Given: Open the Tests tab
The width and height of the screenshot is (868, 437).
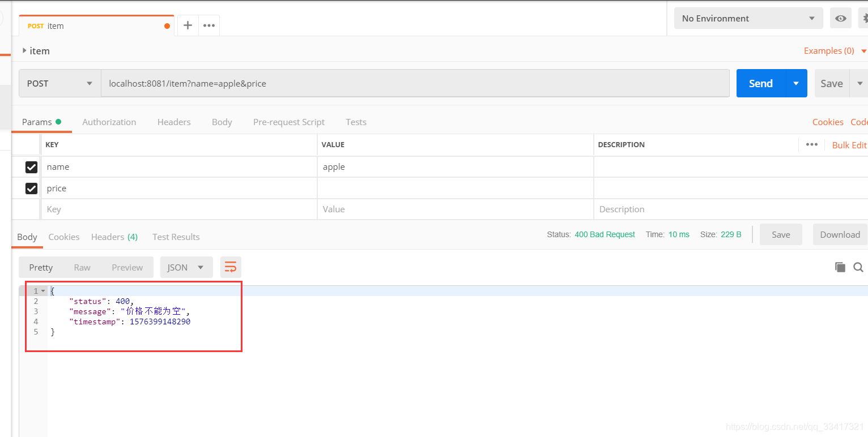Looking at the screenshot, I should tap(356, 122).
